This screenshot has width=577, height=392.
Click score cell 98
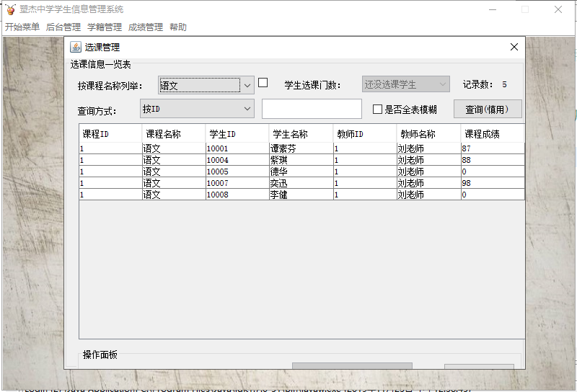(x=493, y=183)
